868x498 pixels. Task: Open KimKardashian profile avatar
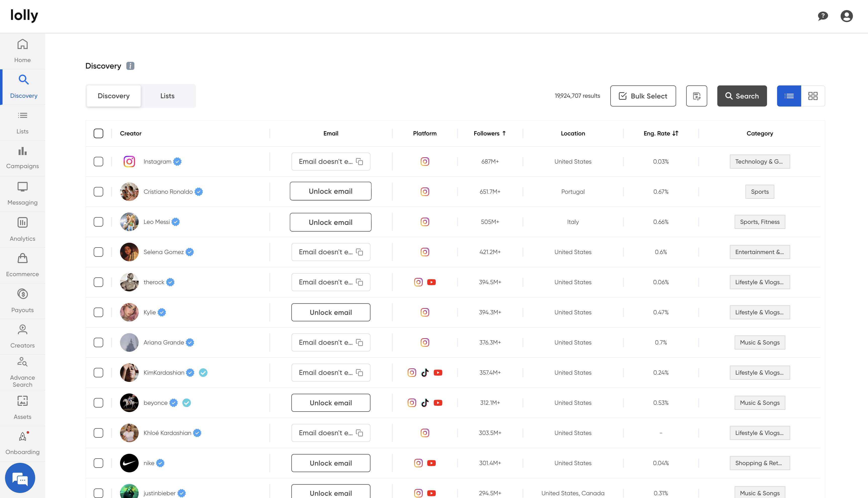129,372
